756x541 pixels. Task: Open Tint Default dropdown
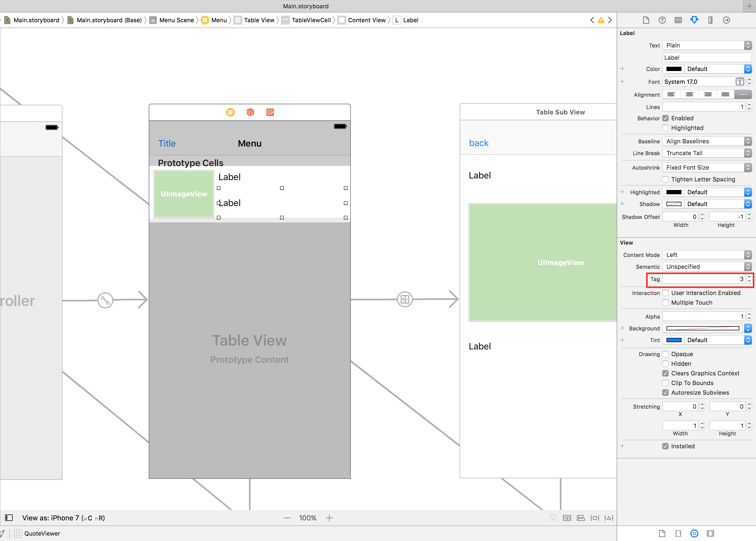click(718, 340)
